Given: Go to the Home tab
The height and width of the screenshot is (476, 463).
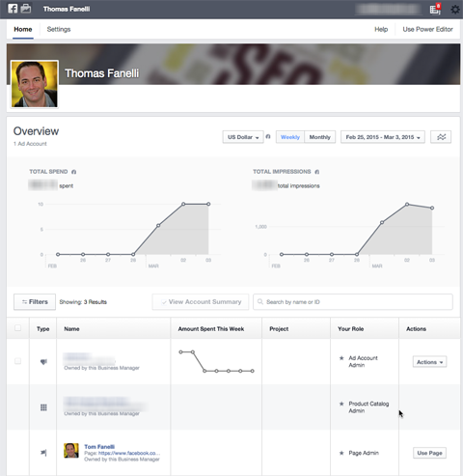Looking at the screenshot, I should coord(23,30).
